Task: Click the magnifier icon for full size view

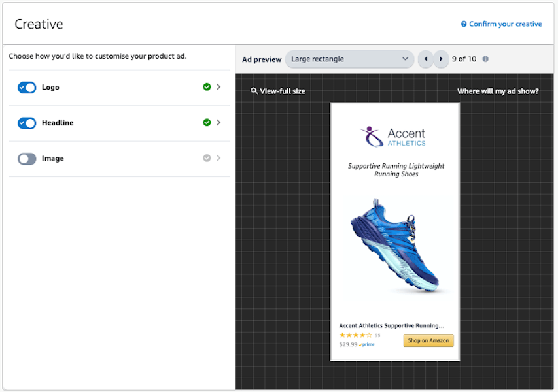Action: (x=254, y=91)
